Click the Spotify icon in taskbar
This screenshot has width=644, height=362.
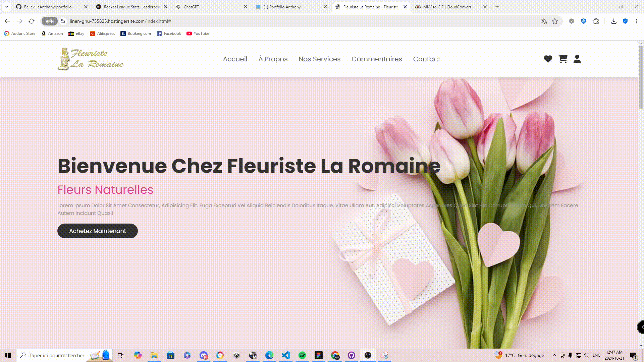pos(302,355)
